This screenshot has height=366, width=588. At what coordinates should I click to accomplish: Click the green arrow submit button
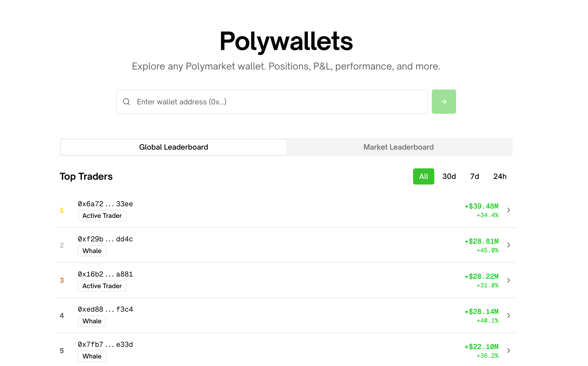click(x=444, y=101)
